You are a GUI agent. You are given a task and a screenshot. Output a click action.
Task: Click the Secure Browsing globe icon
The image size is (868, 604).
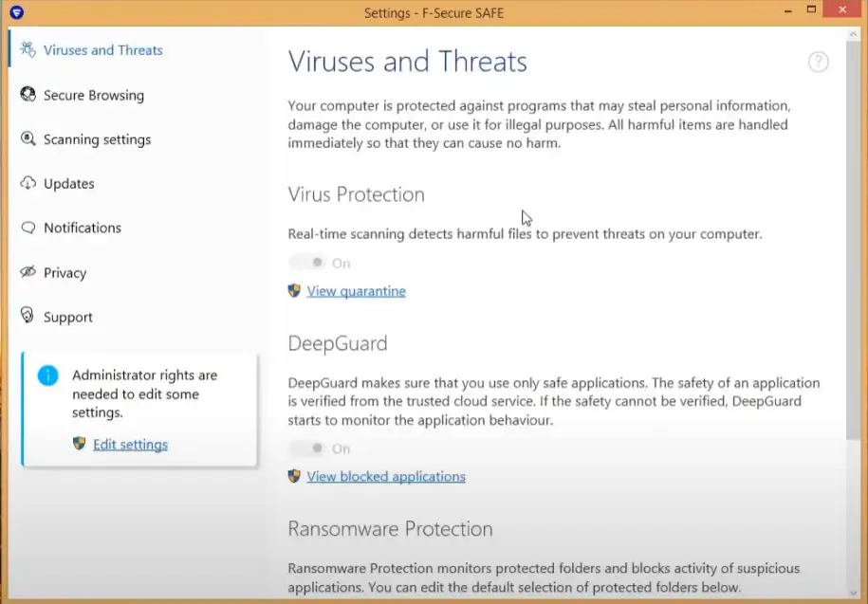[28, 95]
